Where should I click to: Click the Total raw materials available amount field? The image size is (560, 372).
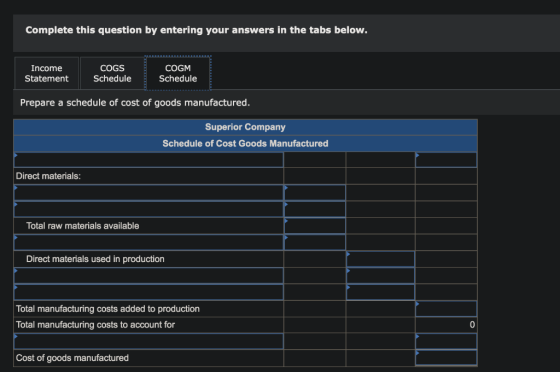pos(315,226)
